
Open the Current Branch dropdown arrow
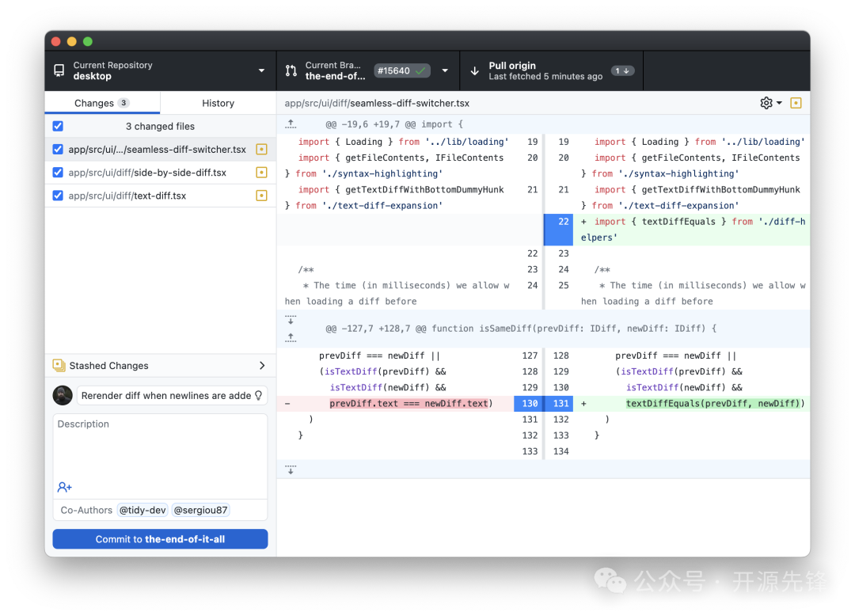(445, 71)
